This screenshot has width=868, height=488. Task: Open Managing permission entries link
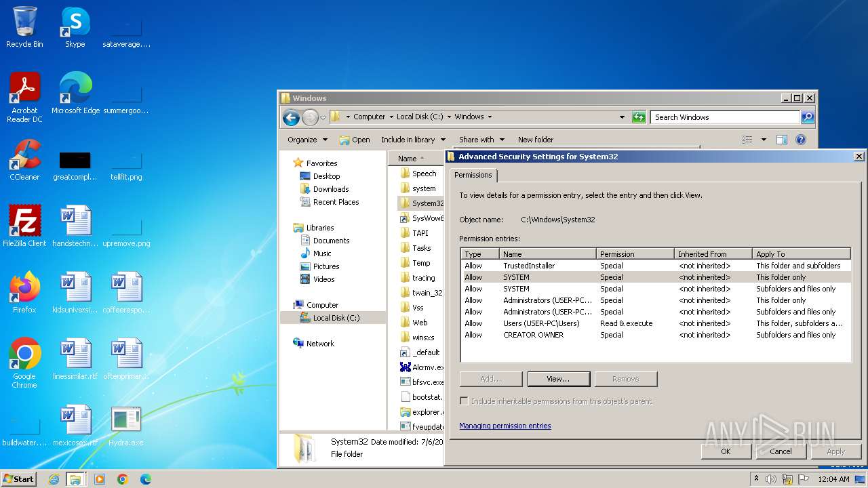505,426
